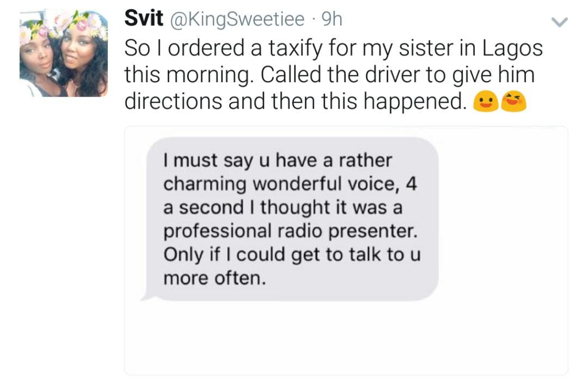Click "charming wonderful voice, 4" line

[290, 184]
